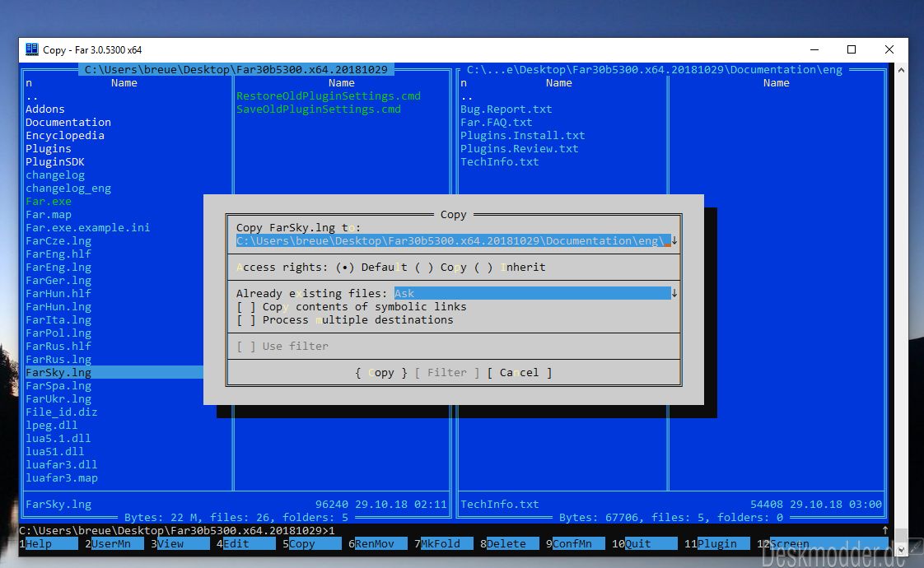Click the scrollbar down arrow at the window's right edge
The image size is (924, 568).
coord(901,550)
